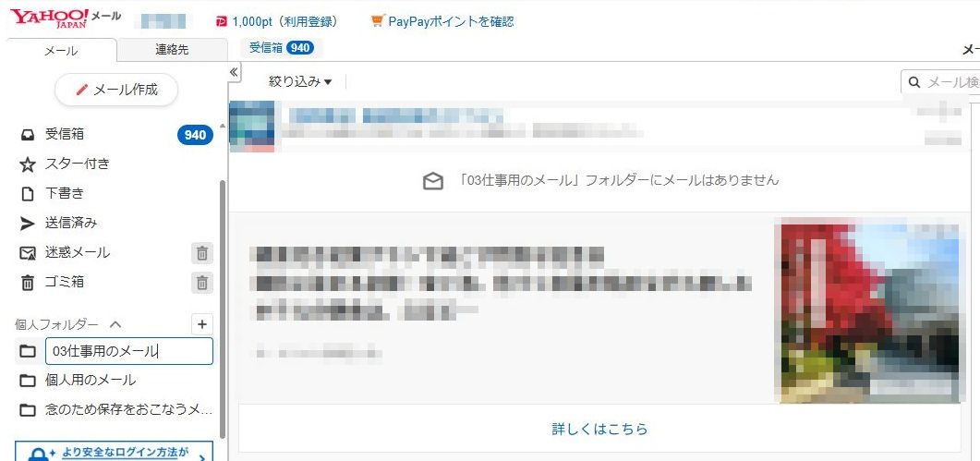The width and height of the screenshot is (980, 461).
Task: Click the 詳しくはこちら link
Action: pos(599,429)
